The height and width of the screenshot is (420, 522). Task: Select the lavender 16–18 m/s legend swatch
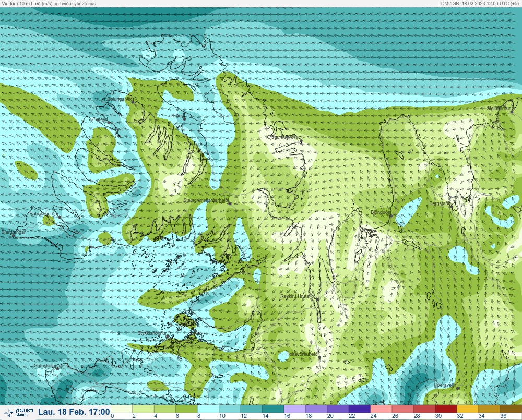coord(294,409)
